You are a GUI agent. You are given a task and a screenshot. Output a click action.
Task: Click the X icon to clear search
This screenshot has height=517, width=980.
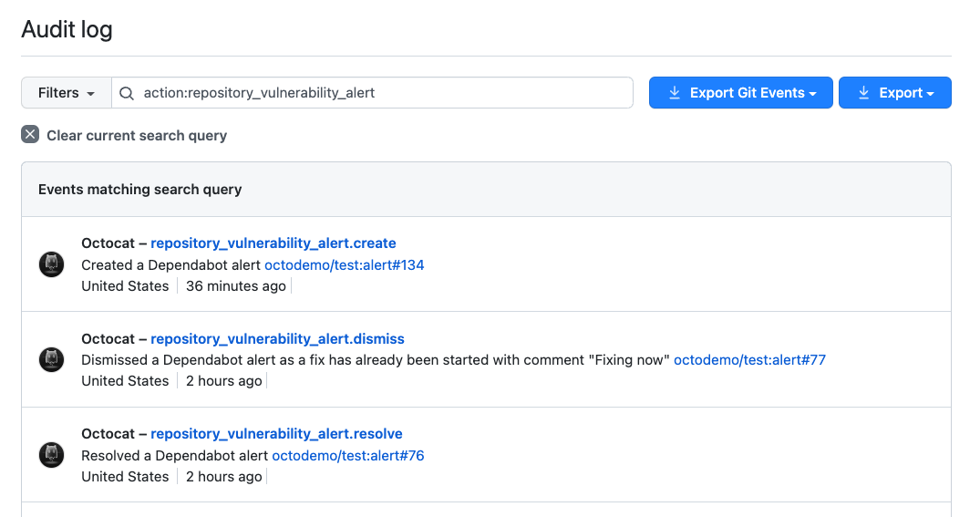pos(30,134)
